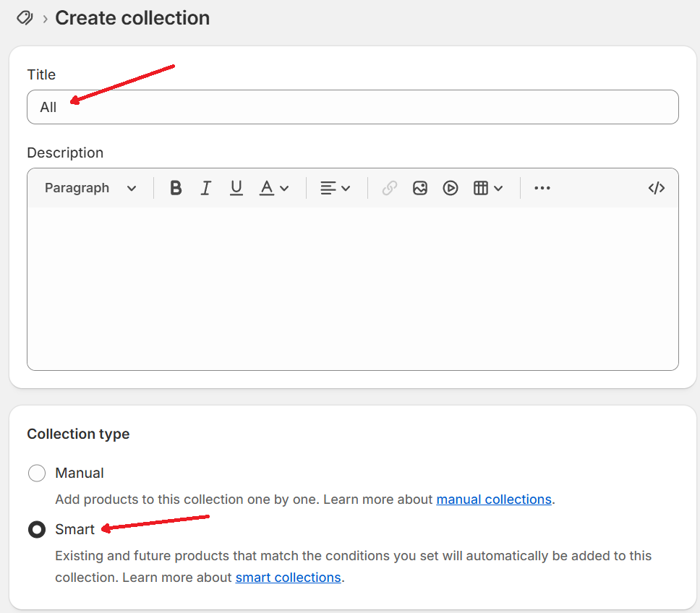The width and height of the screenshot is (700, 613).
Task: Select the Manual collection type
Action: tap(37, 473)
